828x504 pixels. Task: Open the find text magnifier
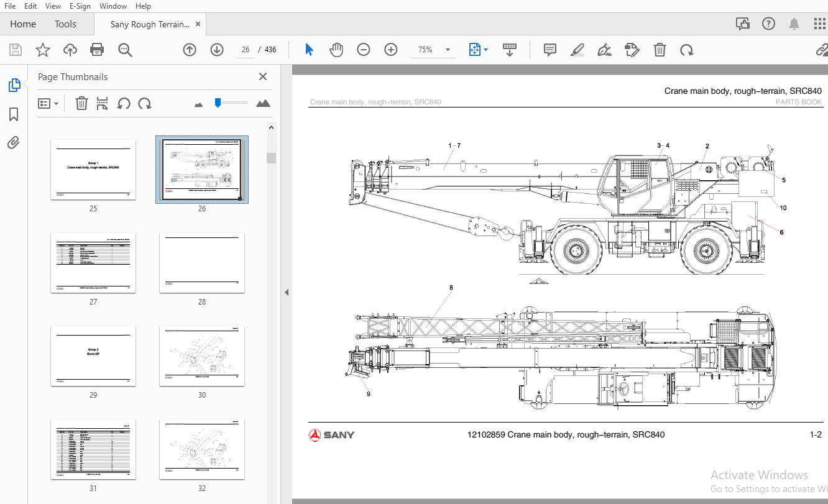pyautogui.click(x=126, y=50)
